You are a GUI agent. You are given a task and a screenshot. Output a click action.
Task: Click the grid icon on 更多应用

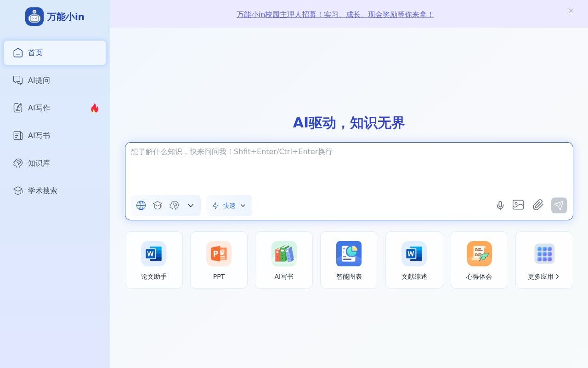click(544, 253)
